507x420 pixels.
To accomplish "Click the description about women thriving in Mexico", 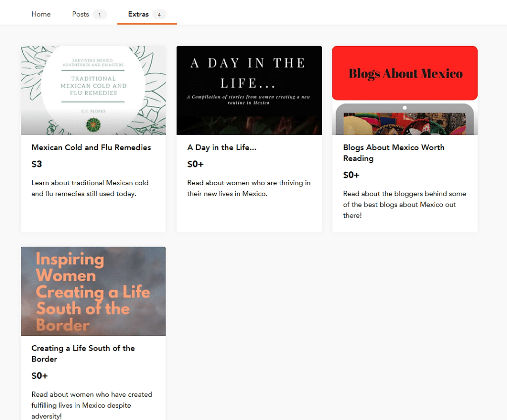I will coord(249,188).
